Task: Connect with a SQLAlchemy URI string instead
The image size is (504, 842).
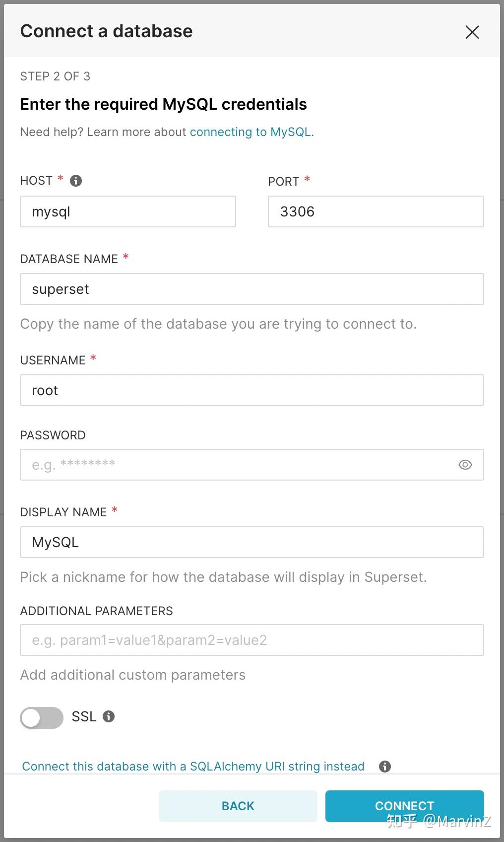Action: tap(193, 767)
